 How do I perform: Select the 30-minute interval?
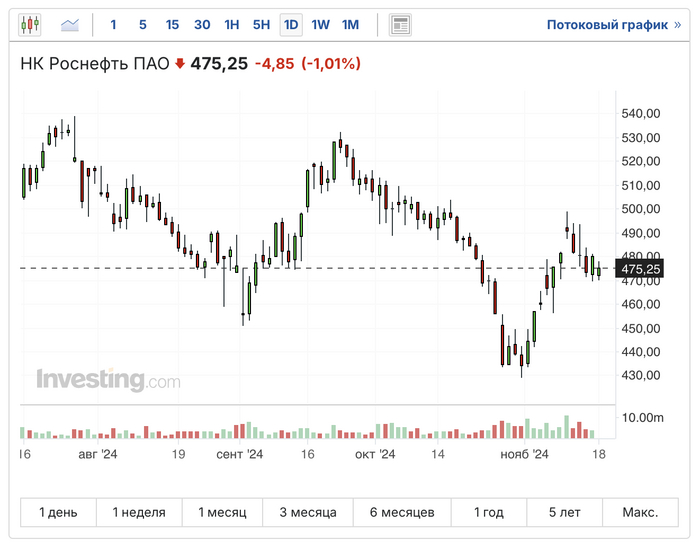202,24
